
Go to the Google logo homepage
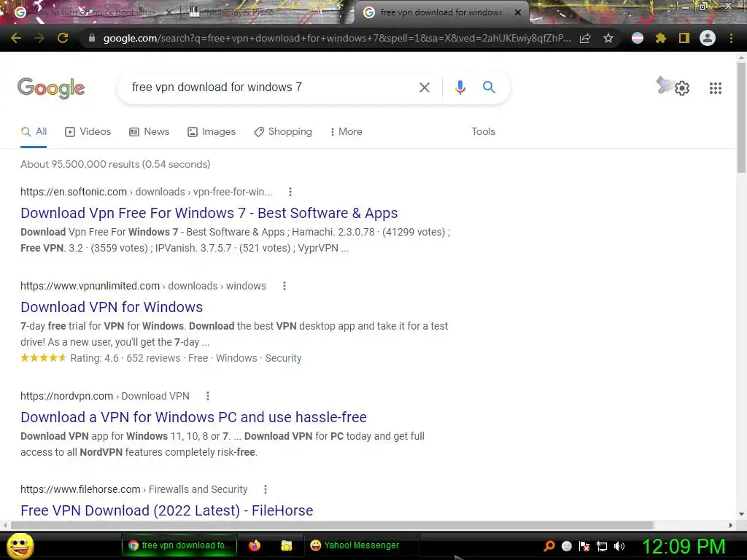tap(51, 88)
